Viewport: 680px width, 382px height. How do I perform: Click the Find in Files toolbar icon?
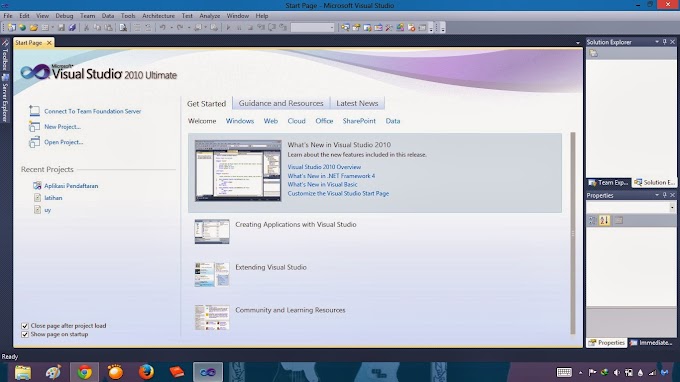pyautogui.click(x=123, y=27)
